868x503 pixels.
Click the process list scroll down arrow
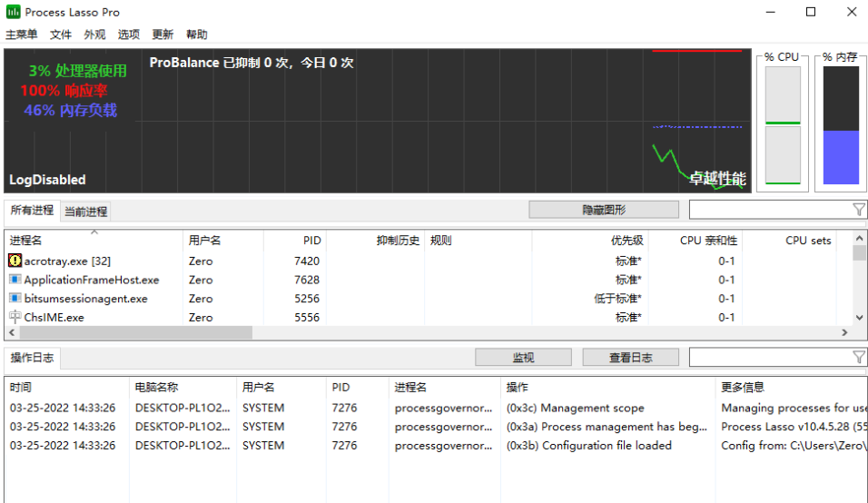coord(859,318)
